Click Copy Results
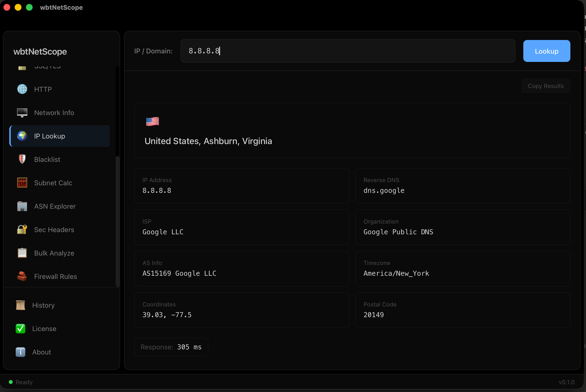This screenshot has height=392, width=586. (x=546, y=86)
